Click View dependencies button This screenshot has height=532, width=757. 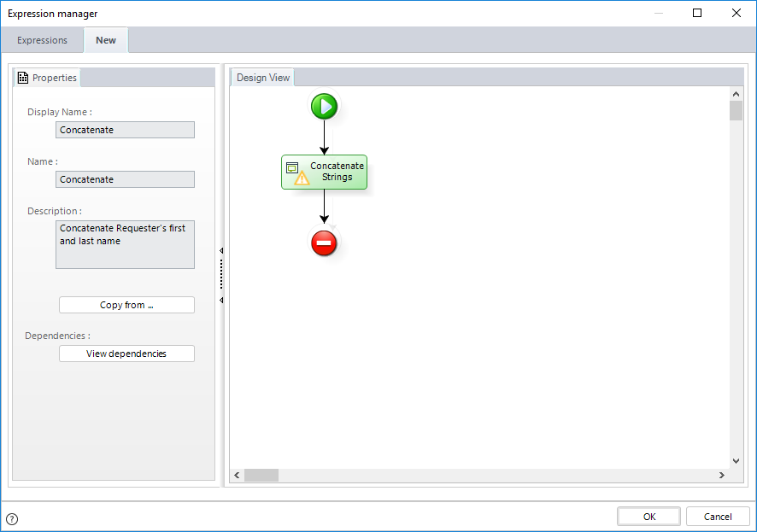tap(126, 354)
